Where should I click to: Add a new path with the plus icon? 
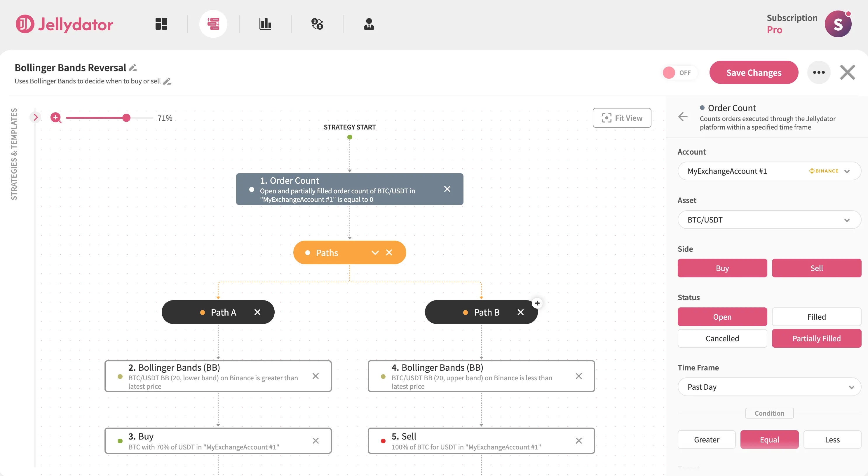tap(537, 303)
